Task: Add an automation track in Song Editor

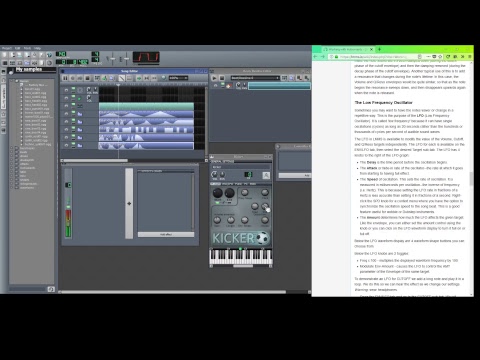Action: coord(112,78)
